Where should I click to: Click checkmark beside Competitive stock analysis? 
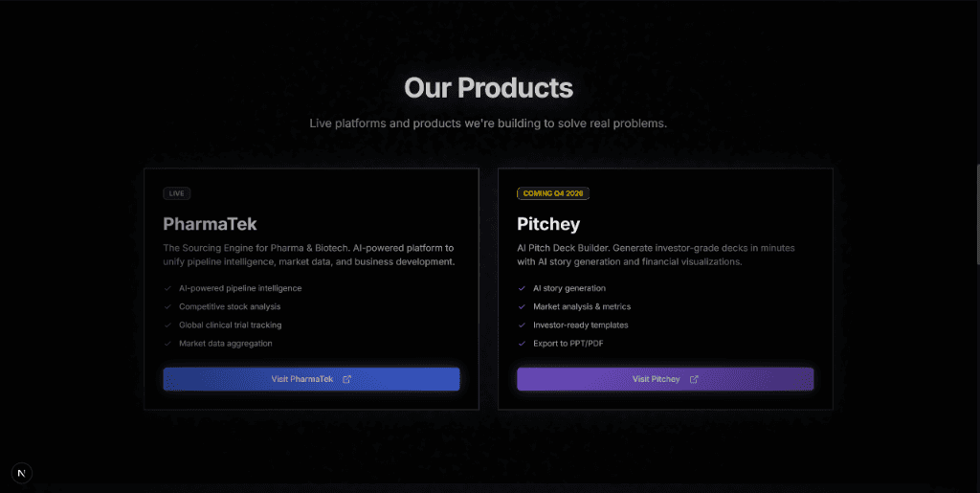(167, 306)
